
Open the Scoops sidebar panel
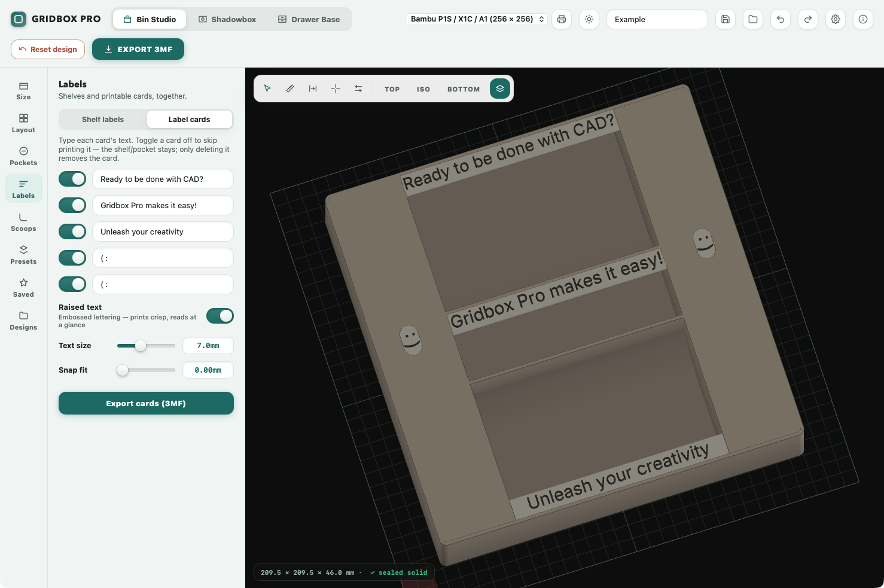tap(24, 222)
